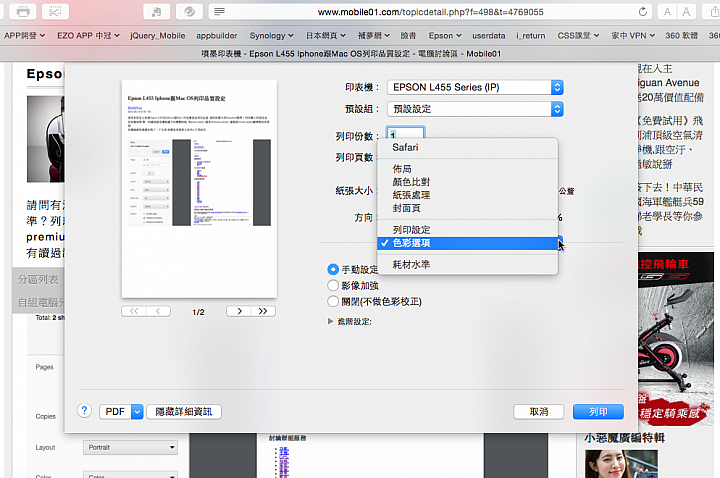Click the round toolbar icon beside hand

189,11
